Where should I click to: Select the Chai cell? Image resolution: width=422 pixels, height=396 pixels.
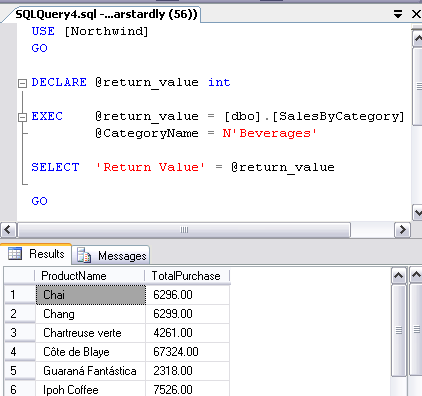click(91, 295)
